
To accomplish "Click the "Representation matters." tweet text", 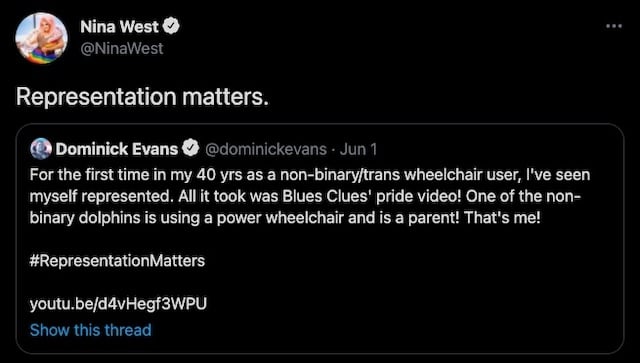I will click(142, 97).
